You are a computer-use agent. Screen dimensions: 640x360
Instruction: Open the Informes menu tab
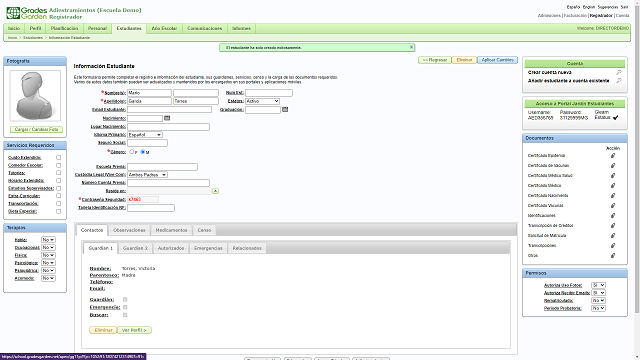coord(242,28)
